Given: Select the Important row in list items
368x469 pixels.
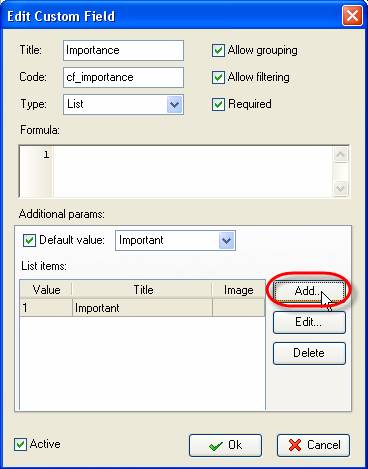Looking at the screenshot, I should (142, 308).
